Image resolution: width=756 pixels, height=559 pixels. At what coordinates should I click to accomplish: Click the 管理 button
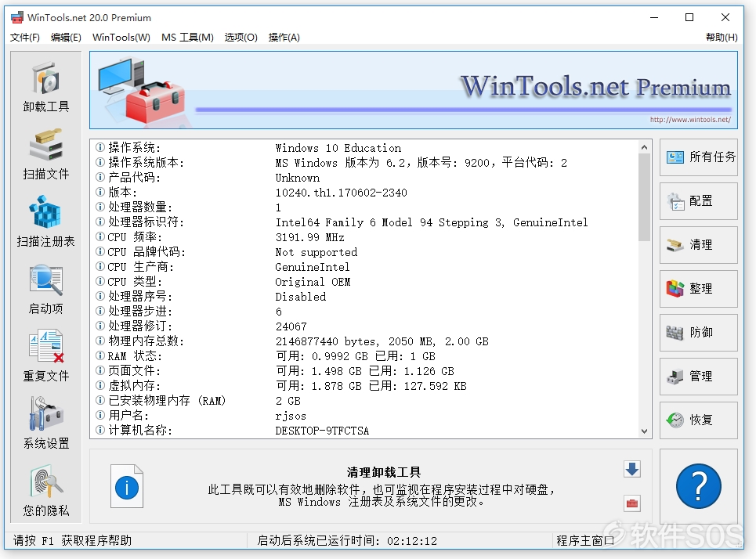(699, 377)
